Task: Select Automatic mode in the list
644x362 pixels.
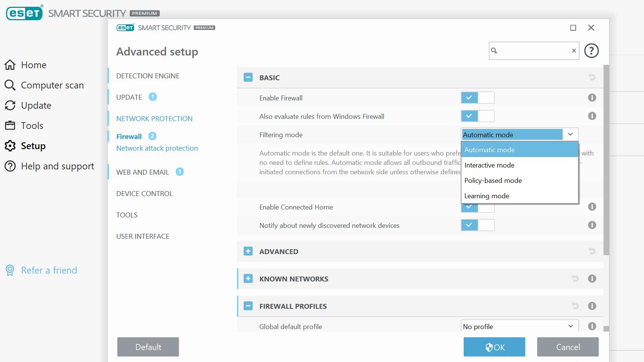Action: click(x=520, y=150)
